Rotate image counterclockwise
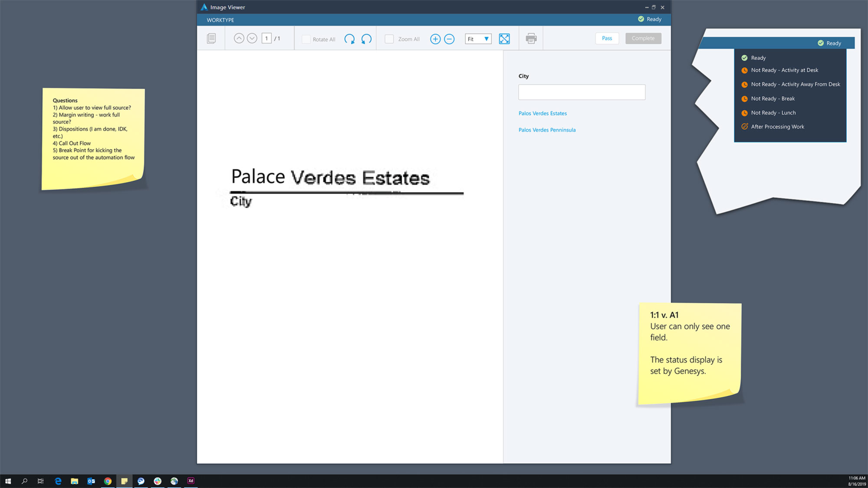Image resolution: width=868 pixels, height=488 pixels. click(x=366, y=39)
